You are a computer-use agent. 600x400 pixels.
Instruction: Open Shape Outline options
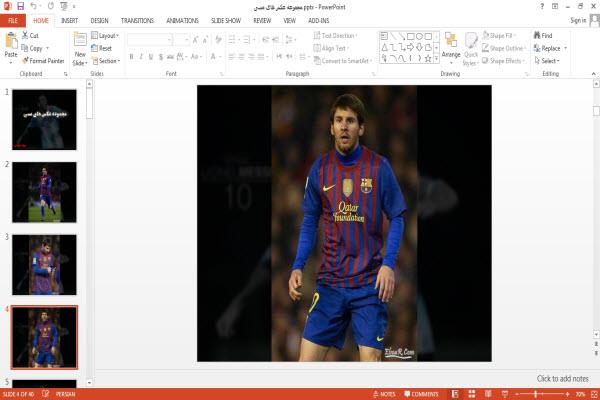point(504,48)
